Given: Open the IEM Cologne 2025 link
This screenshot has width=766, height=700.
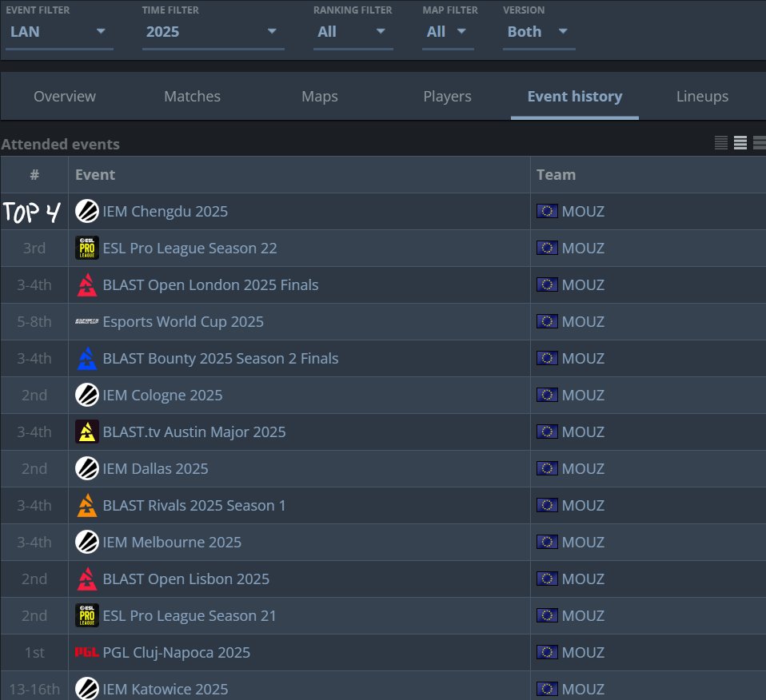Looking at the screenshot, I should [162, 395].
